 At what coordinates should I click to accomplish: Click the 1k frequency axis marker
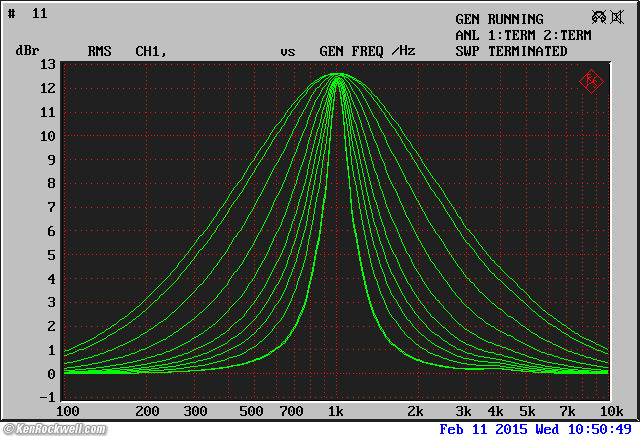[x=336, y=411]
